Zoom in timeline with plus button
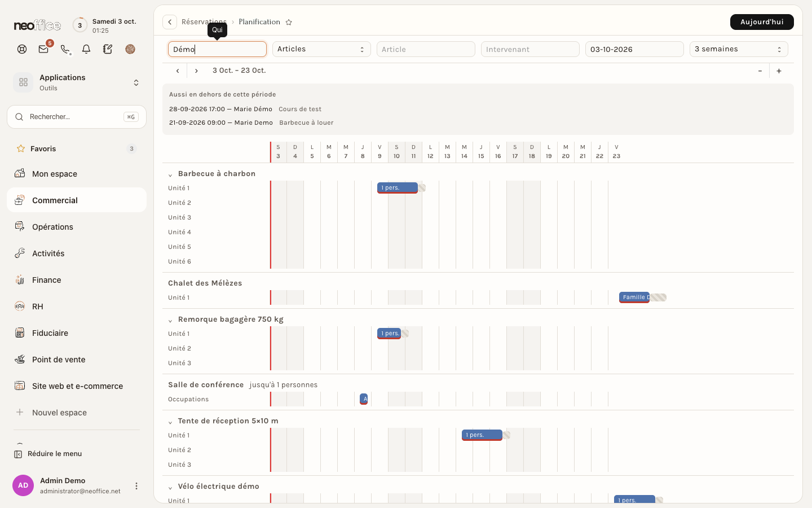The image size is (812, 508). click(x=779, y=71)
